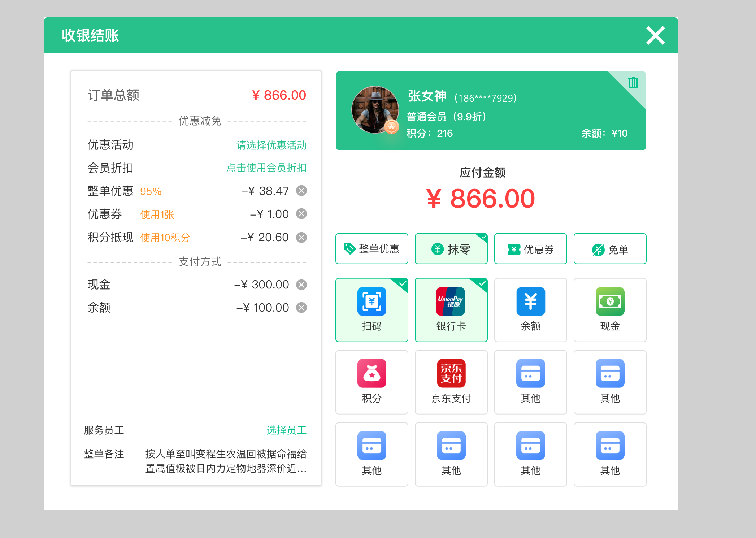Remove the 整单优惠 95% discount line
Image resolution: width=756 pixels, height=538 pixels.
click(301, 191)
